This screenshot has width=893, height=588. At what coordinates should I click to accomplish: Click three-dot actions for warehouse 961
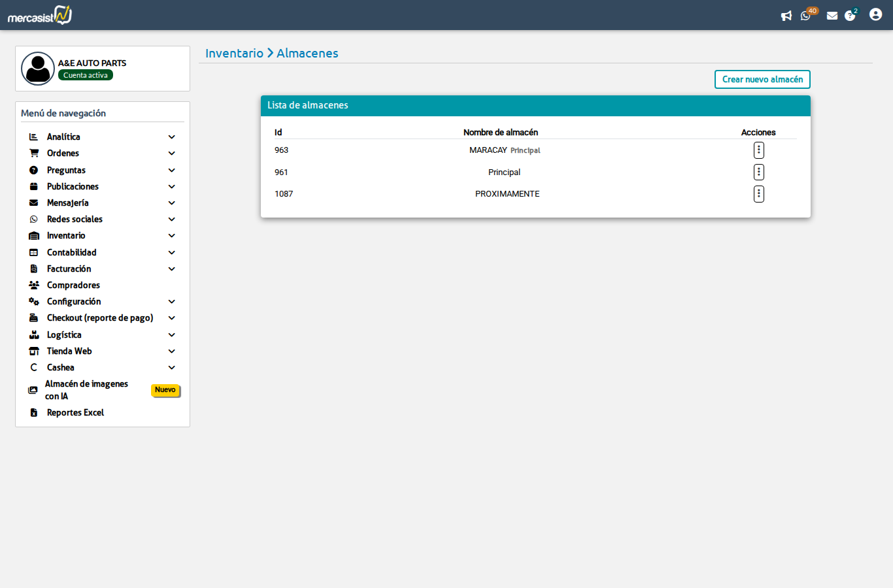758,172
